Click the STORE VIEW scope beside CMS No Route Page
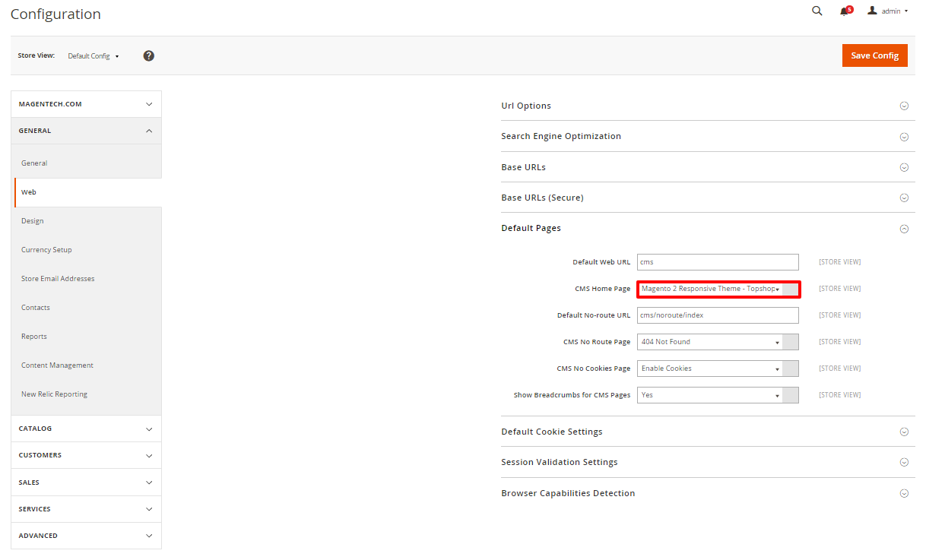Screen dimensions: 926x560 pos(839,342)
